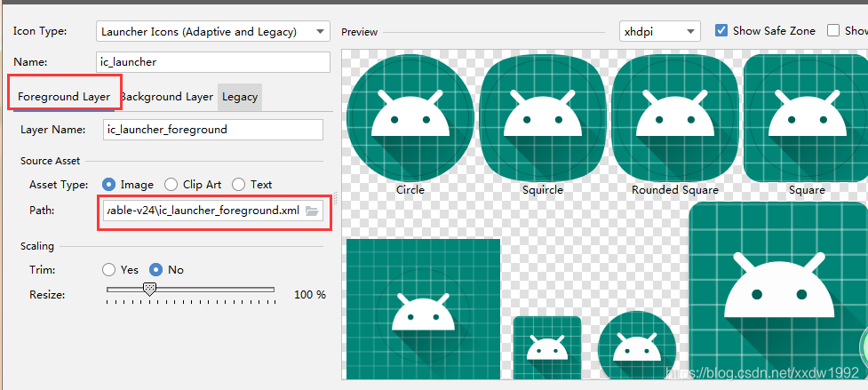Open the Icon Type dropdown
This screenshot has width=868, height=390.
(212, 31)
